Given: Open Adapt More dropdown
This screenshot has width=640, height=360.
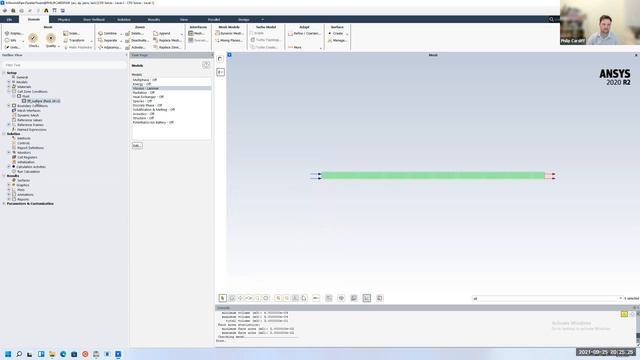Looking at the screenshot, I should click(x=320, y=48).
